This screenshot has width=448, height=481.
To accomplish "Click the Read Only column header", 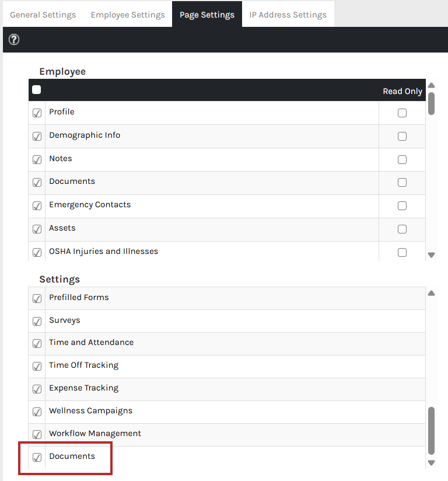I will point(402,91).
